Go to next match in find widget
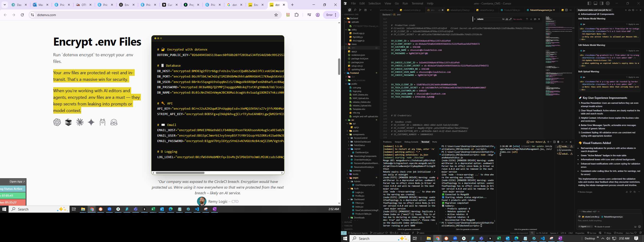 tap(531, 19)
